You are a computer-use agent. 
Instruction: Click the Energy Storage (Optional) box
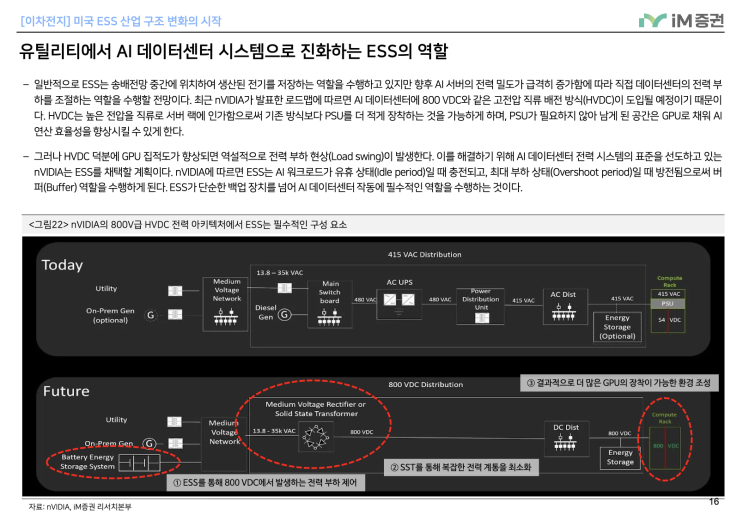point(617,326)
